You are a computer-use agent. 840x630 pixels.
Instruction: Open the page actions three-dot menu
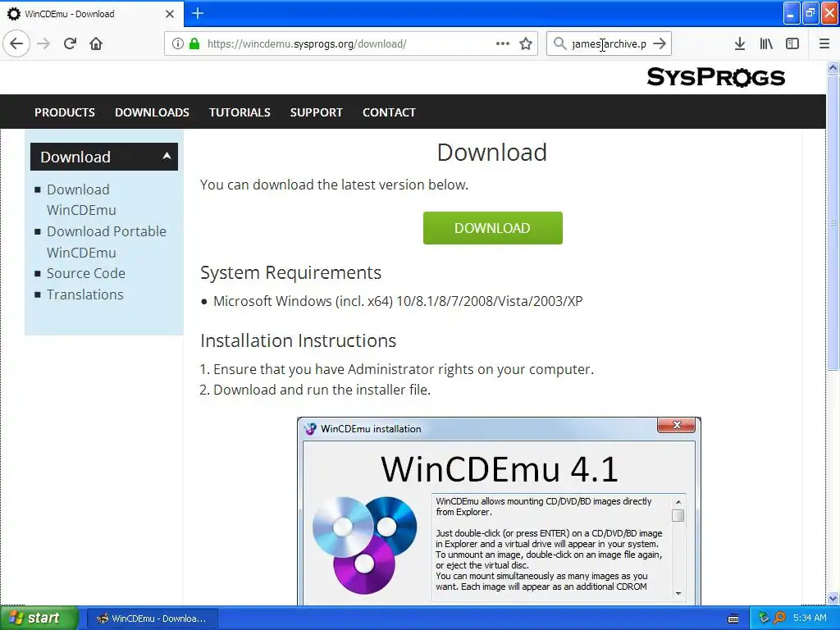(x=503, y=43)
